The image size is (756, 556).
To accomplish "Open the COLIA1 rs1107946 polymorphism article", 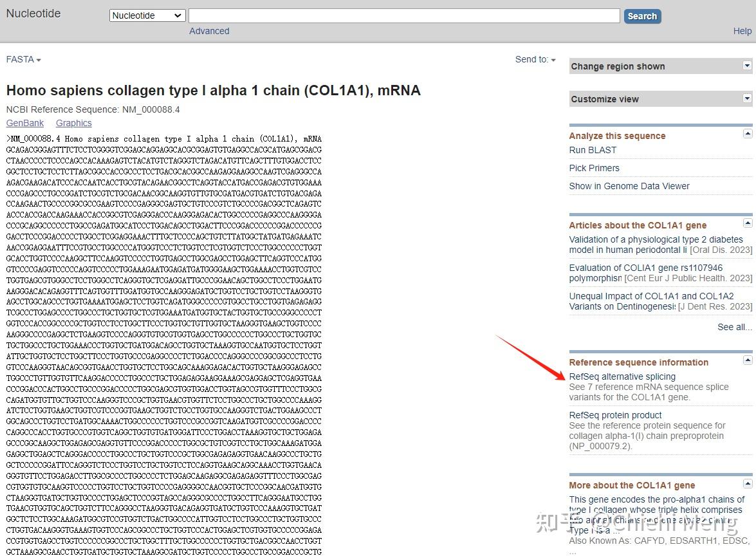I will click(x=645, y=273).
